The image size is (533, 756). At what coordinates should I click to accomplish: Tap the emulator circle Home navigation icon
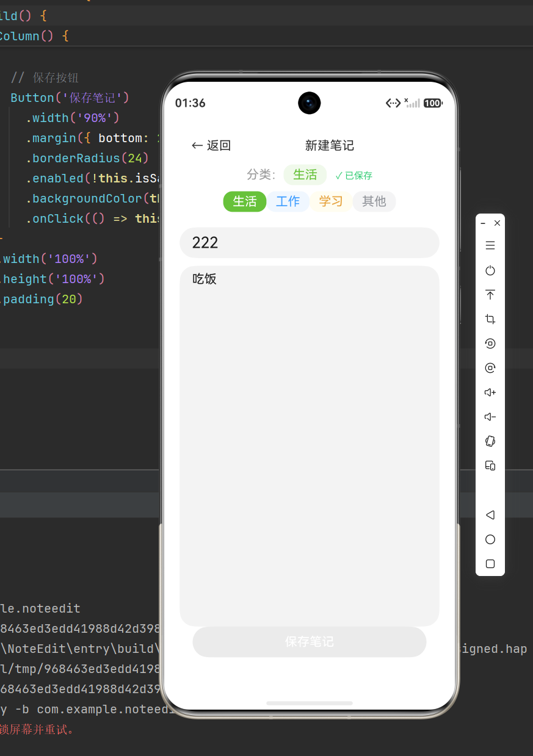pyautogui.click(x=490, y=539)
